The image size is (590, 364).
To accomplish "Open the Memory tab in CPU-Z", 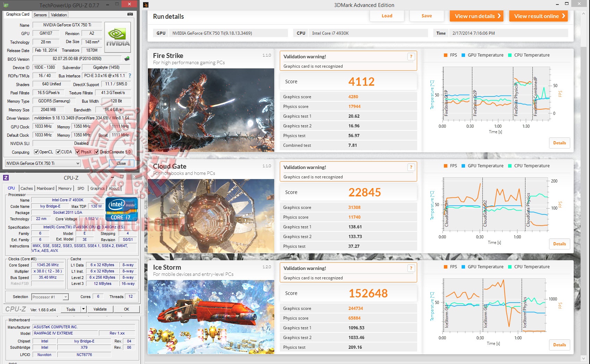I will [x=65, y=188].
